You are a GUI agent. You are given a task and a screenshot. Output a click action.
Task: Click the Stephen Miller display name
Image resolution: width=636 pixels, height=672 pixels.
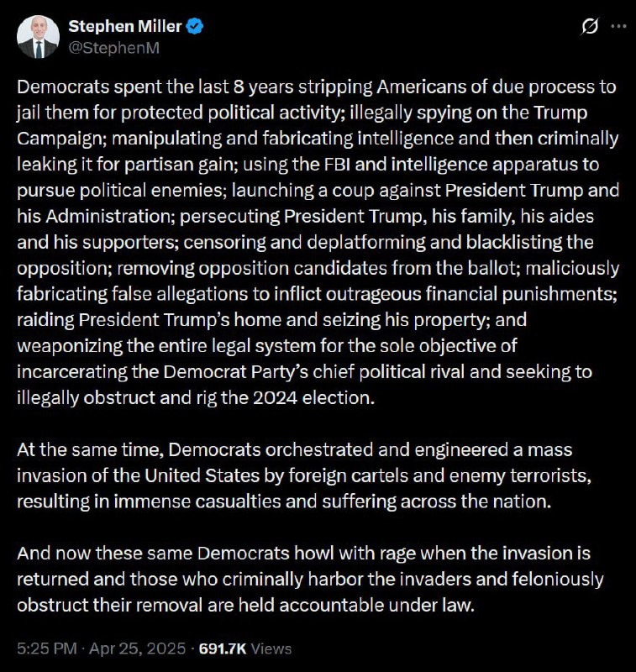point(124,27)
